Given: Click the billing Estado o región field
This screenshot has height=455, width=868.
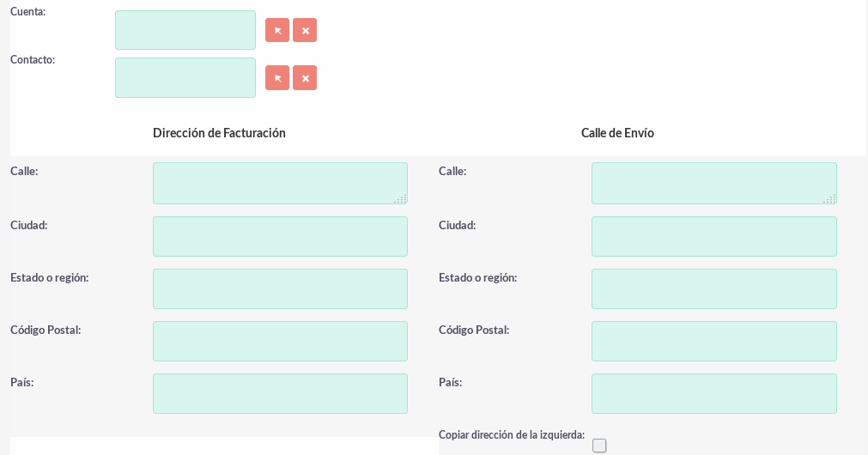Looking at the screenshot, I should point(280,289).
